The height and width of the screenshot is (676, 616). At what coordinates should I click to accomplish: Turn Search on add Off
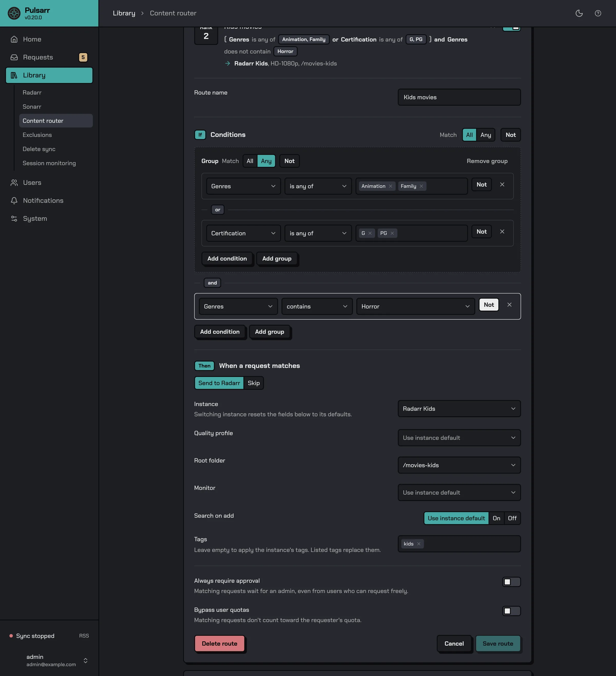[512, 518]
